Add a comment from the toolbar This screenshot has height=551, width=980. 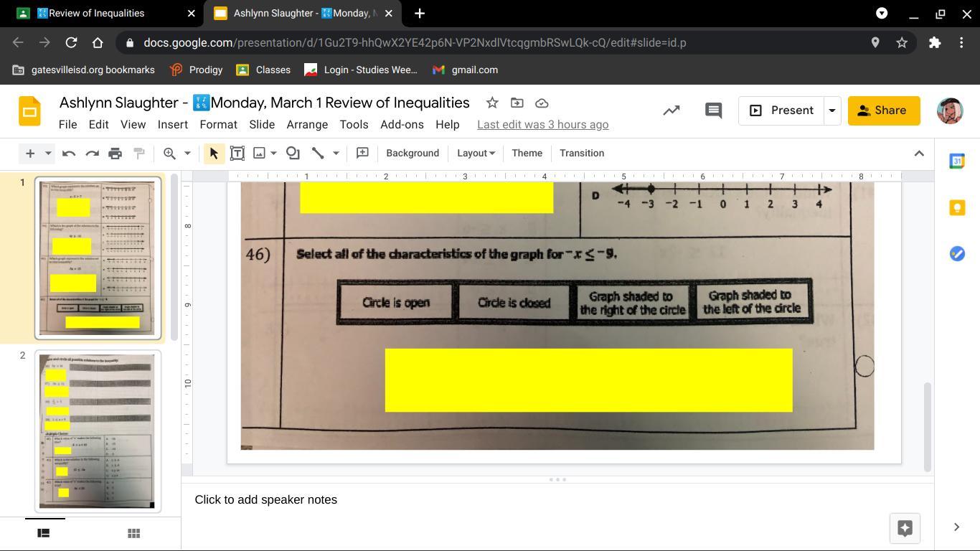[x=362, y=153]
